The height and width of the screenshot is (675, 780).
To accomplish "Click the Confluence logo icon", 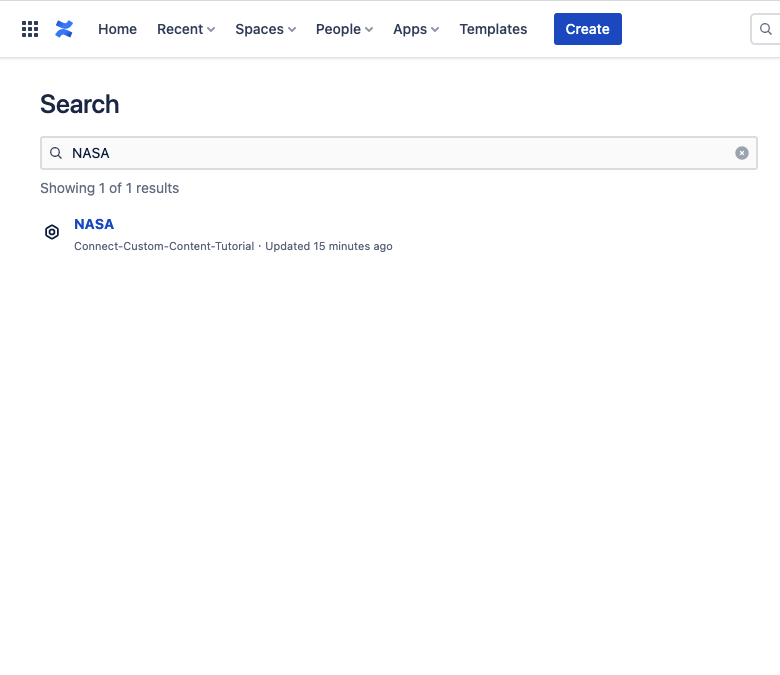I will pos(64,29).
